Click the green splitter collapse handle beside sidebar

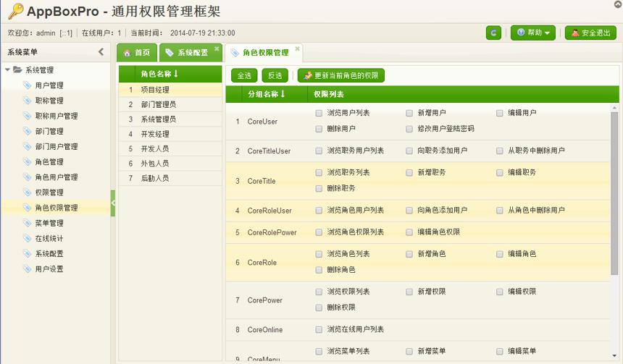(x=113, y=203)
